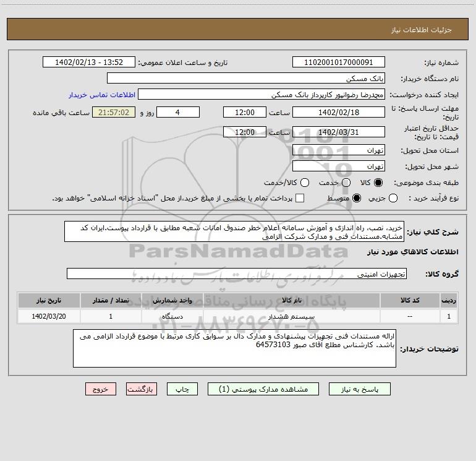Select the خدمت radio button
This screenshot has width=476, height=461.
[x=346, y=183]
